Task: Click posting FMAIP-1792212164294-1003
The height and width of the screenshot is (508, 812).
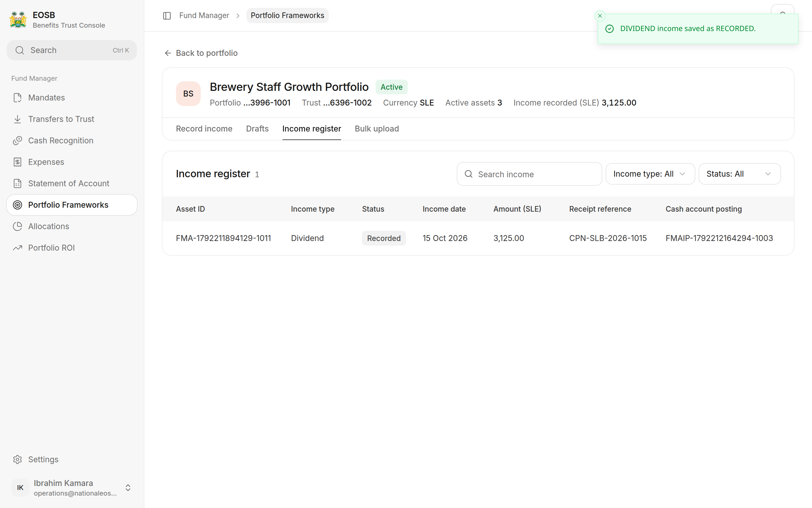Action: point(719,238)
